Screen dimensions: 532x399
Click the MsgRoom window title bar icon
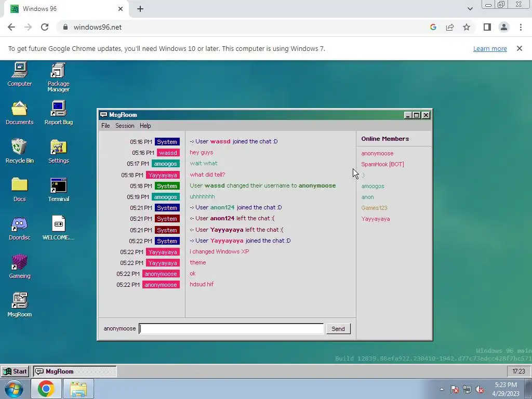pos(104,115)
